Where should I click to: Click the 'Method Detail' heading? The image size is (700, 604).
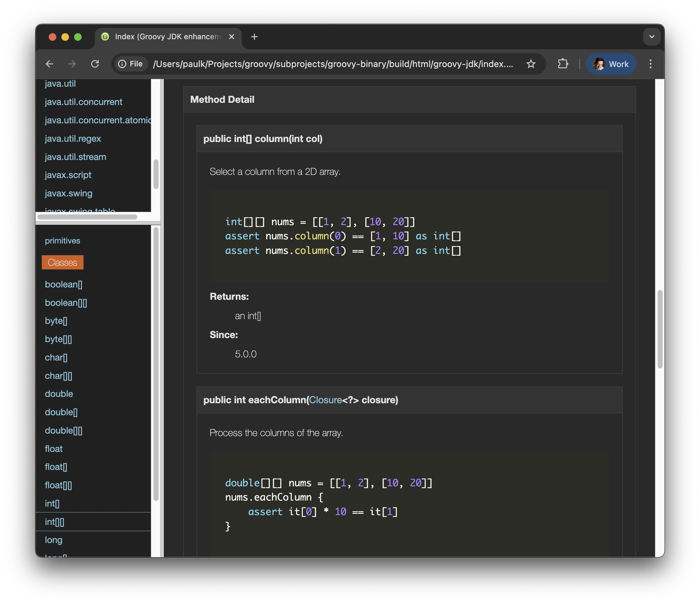click(222, 99)
